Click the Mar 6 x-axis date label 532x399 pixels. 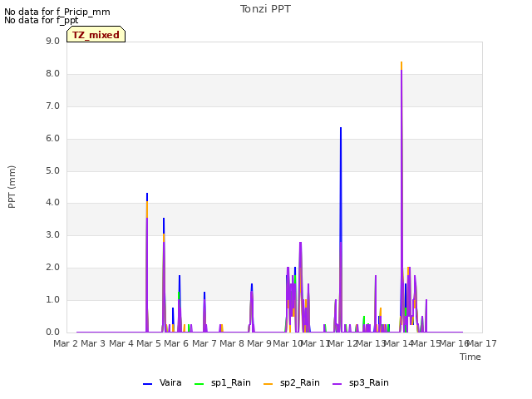click(176, 343)
